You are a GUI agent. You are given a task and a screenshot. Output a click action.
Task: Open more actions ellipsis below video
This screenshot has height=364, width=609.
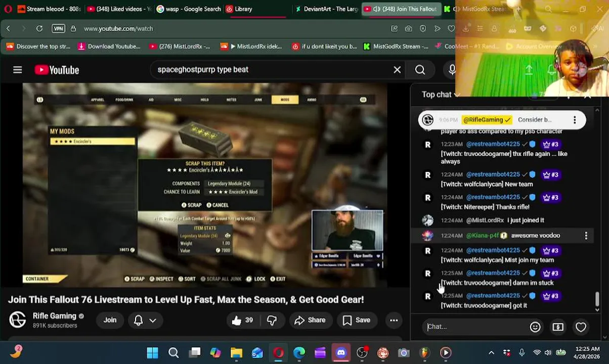tap(394, 320)
